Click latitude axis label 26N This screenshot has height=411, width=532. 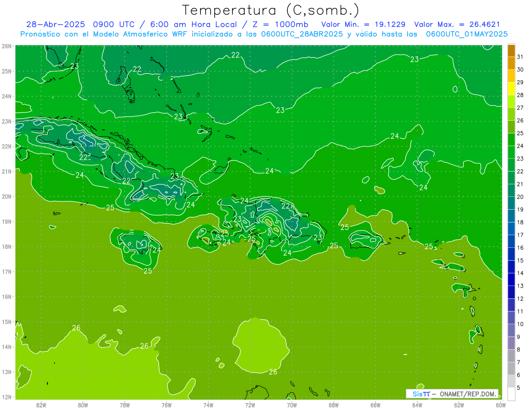7,46
